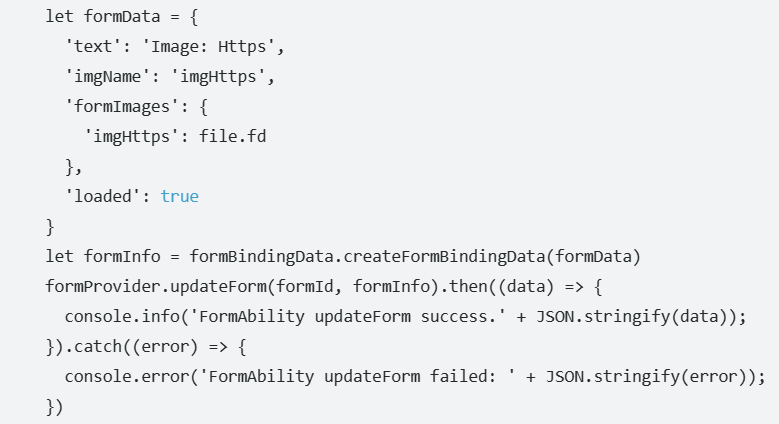Click the 'Image: Https' string value
Image resolution: width=779 pixels, height=424 pixels.
208,46
